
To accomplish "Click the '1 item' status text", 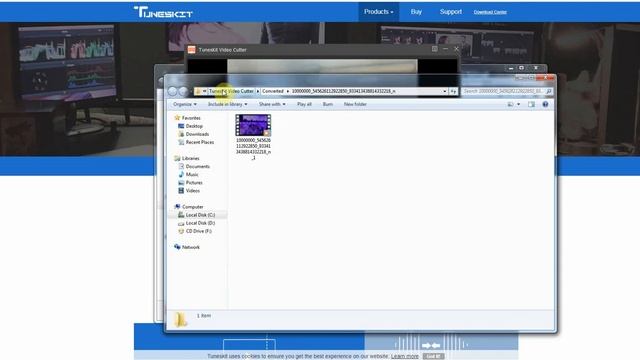I will coord(204,316).
